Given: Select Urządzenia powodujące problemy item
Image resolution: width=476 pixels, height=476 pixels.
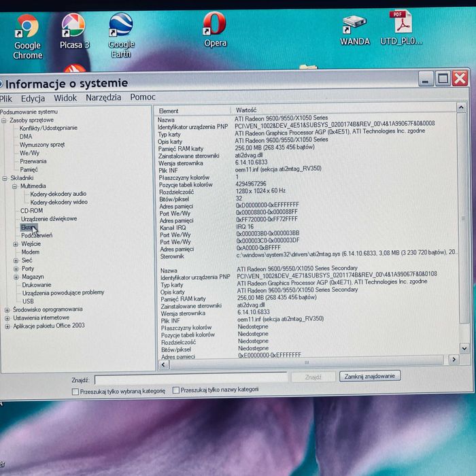Looking at the screenshot, I should pyautogui.click(x=63, y=292).
